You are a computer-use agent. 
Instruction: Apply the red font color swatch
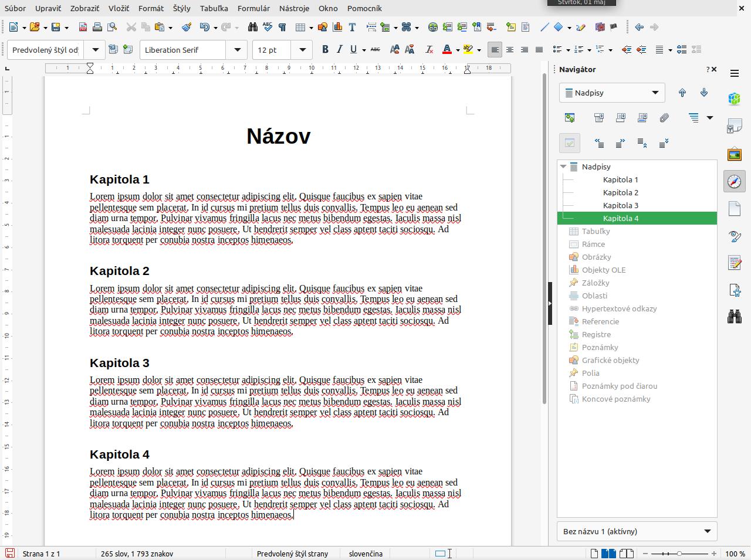(447, 50)
